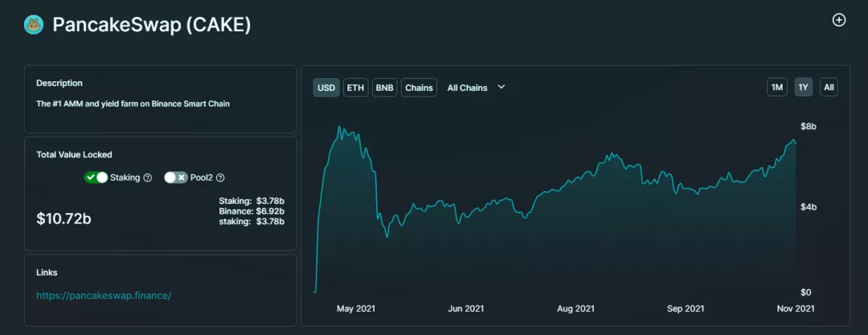Click the Nov 2021 axis label

tap(795, 308)
